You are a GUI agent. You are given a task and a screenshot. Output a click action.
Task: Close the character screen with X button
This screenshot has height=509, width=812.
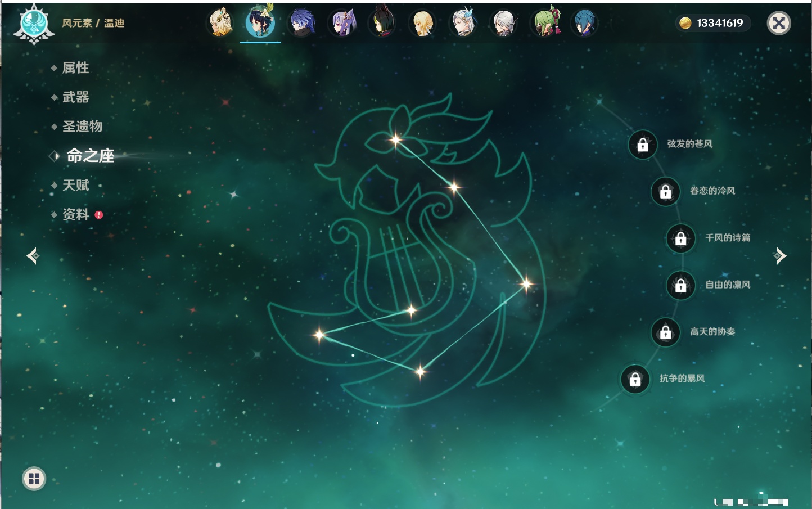[779, 23]
